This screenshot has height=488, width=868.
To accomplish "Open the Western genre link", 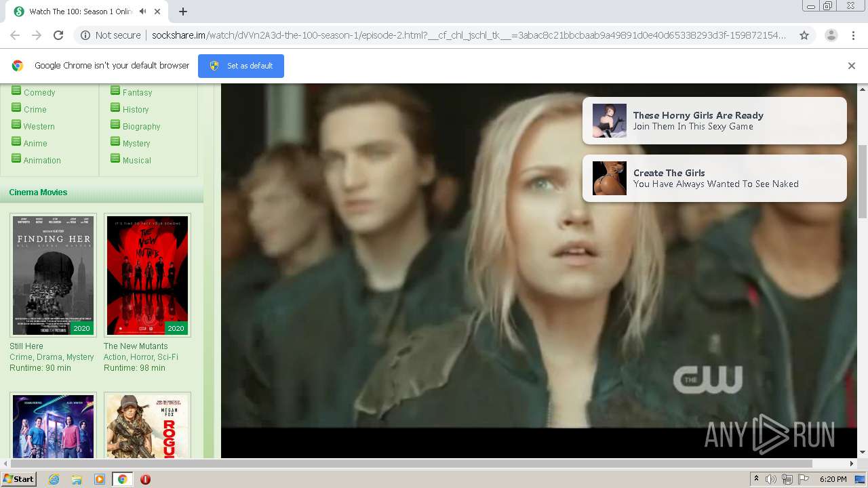I will [39, 127].
